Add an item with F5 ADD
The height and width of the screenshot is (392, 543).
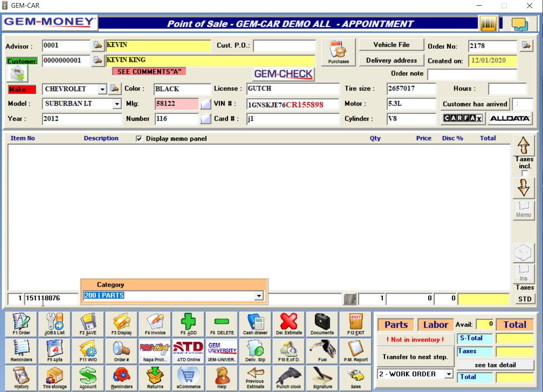point(189,324)
